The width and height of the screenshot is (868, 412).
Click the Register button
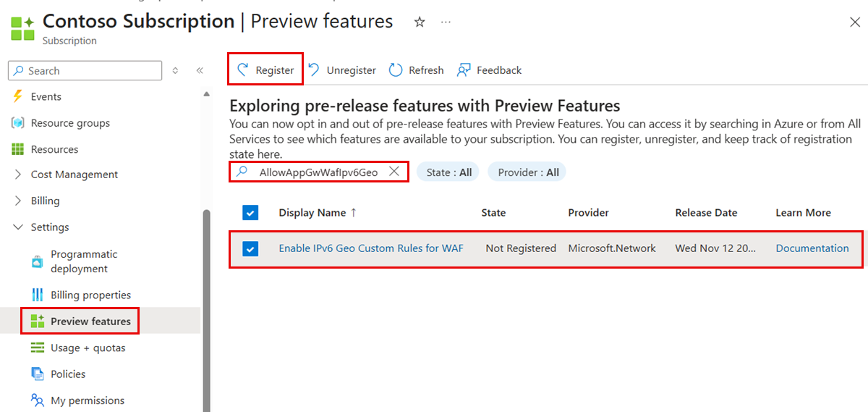pos(265,70)
